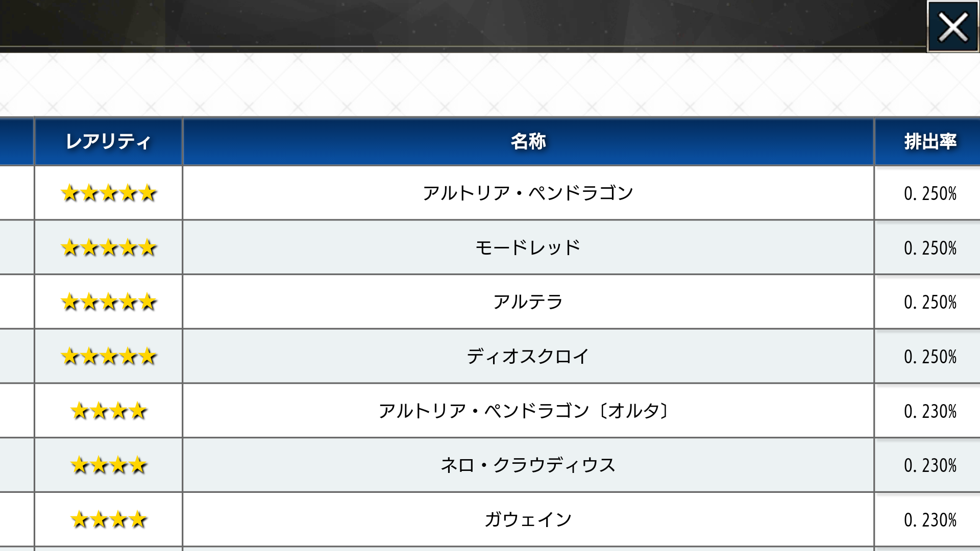Click the レアリティ column header
980x551 pixels.
click(108, 141)
